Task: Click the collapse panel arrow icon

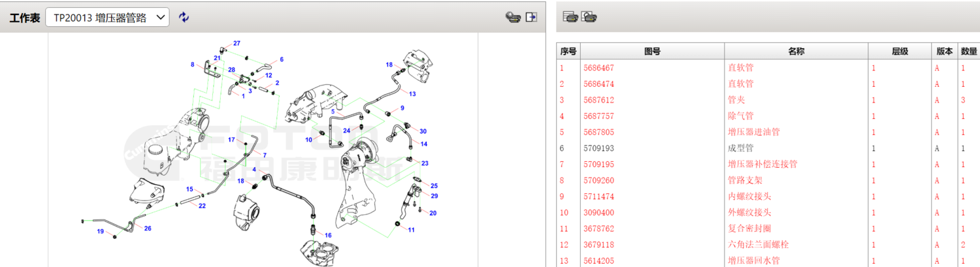Action: (531, 18)
